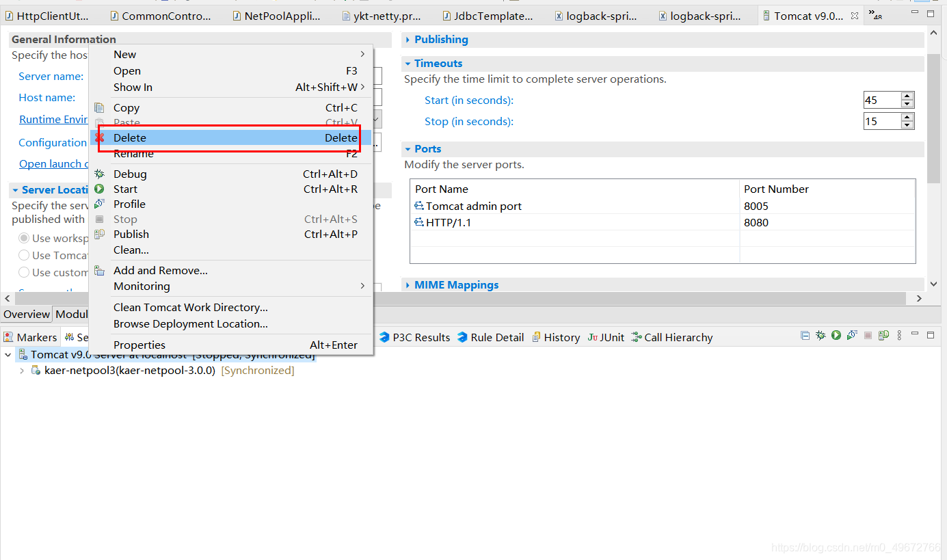Image resolution: width=947 pixels, height=560 pixels.
Task: Expand the kaer-netpool3 tree node
Action: (x=21, y=370)
